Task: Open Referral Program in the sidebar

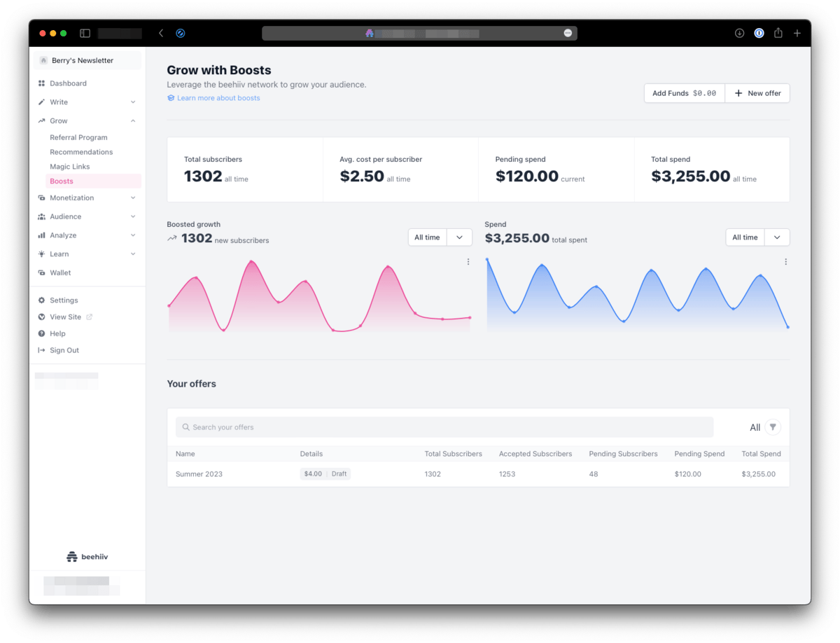Action: [78, 138]
